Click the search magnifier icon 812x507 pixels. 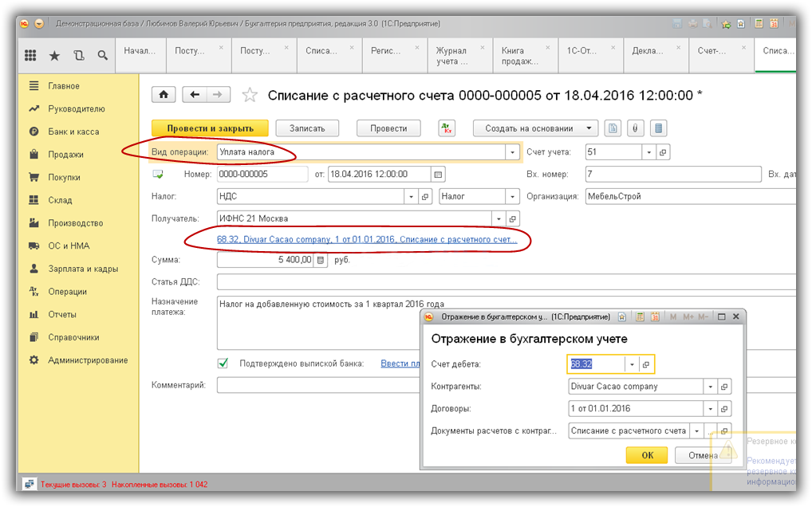coord(102,55)
